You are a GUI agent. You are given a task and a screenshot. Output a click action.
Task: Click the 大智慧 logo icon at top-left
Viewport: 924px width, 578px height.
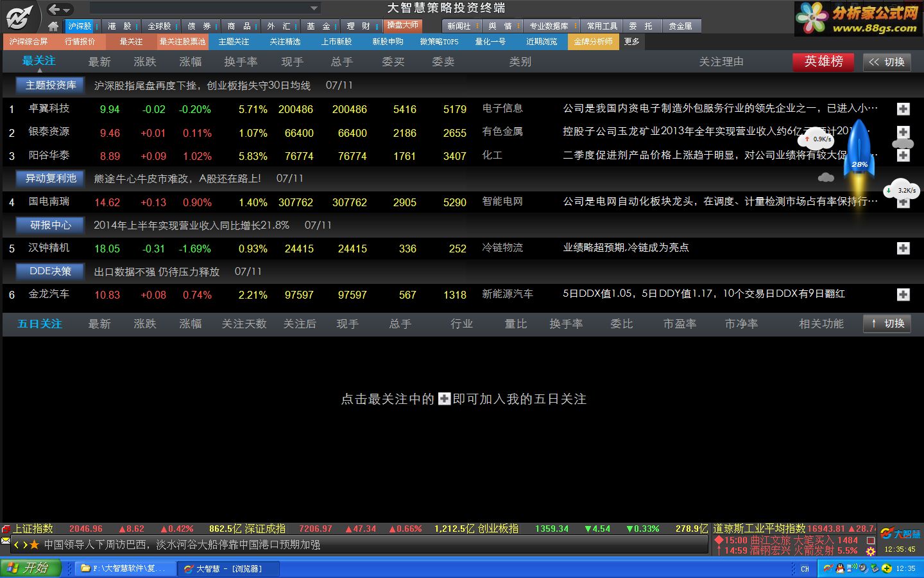click(21, 16)
